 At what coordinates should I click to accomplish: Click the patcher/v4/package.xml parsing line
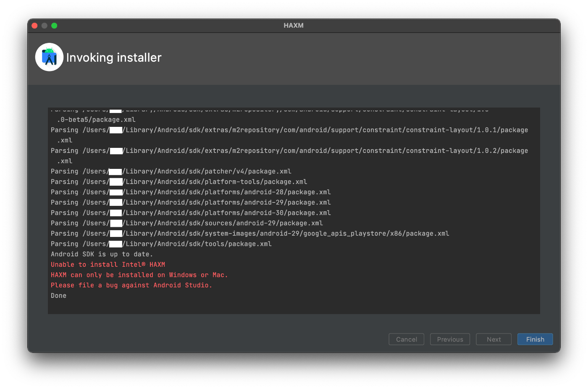(x=171, y=171)
